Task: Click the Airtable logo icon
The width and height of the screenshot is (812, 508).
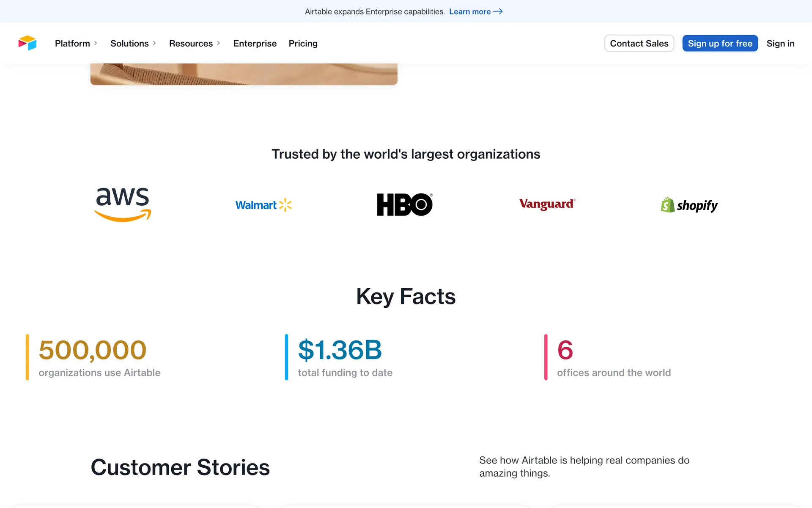Action: [27, 43]
